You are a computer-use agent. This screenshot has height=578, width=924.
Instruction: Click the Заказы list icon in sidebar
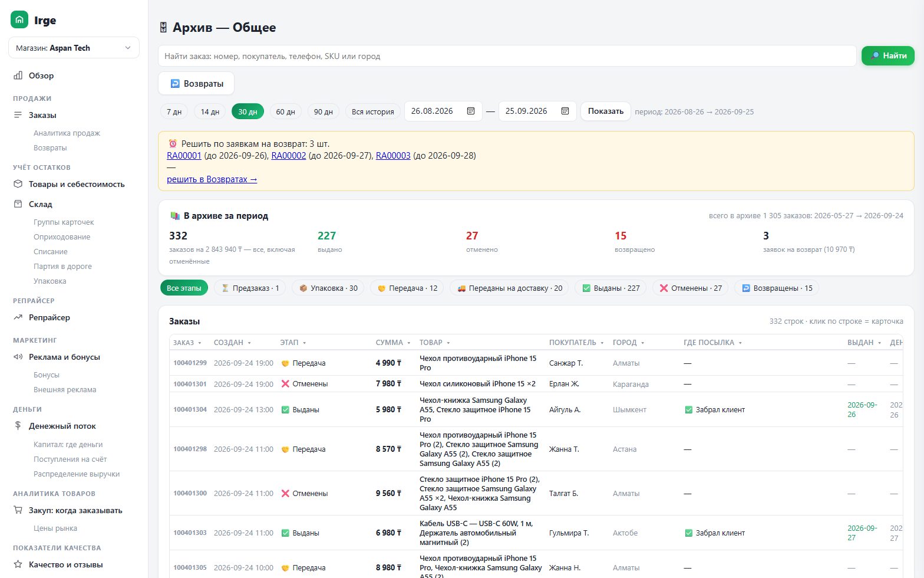pyautogui.click(x=18, y=115)
